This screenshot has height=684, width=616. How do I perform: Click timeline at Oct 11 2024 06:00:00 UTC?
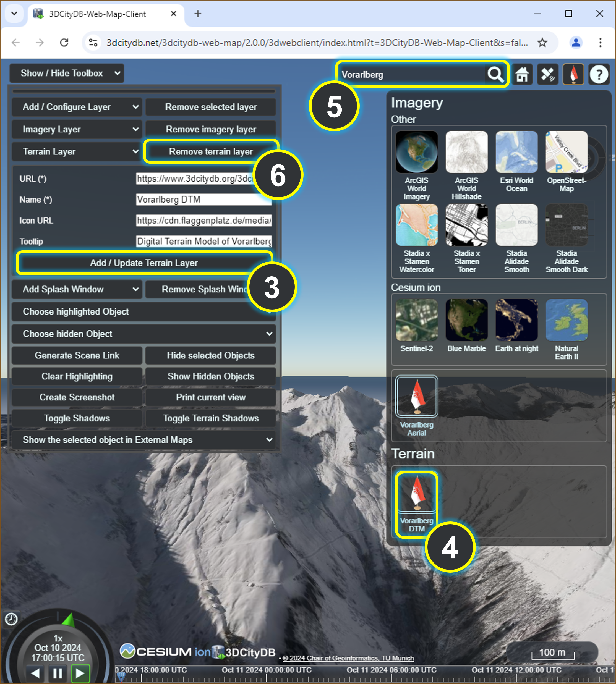[391, 670]
